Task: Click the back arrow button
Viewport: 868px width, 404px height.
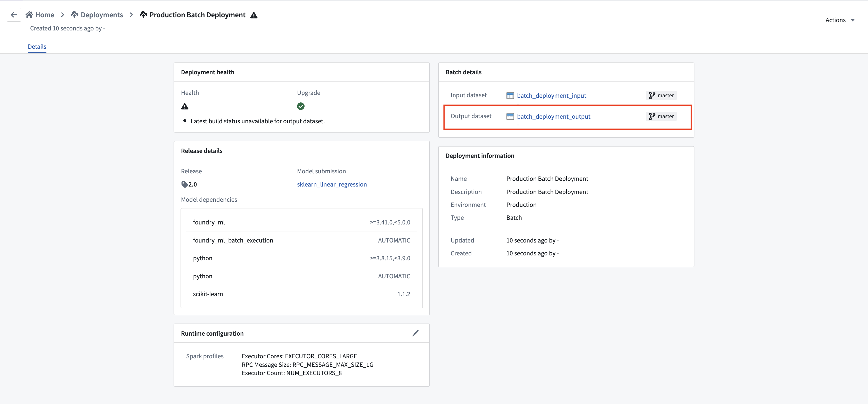Action: click(x=14, y=15)
